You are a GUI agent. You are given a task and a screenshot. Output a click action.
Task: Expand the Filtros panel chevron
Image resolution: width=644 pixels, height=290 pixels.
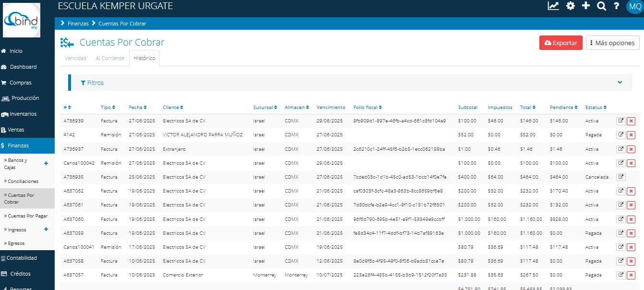(620, 82)
